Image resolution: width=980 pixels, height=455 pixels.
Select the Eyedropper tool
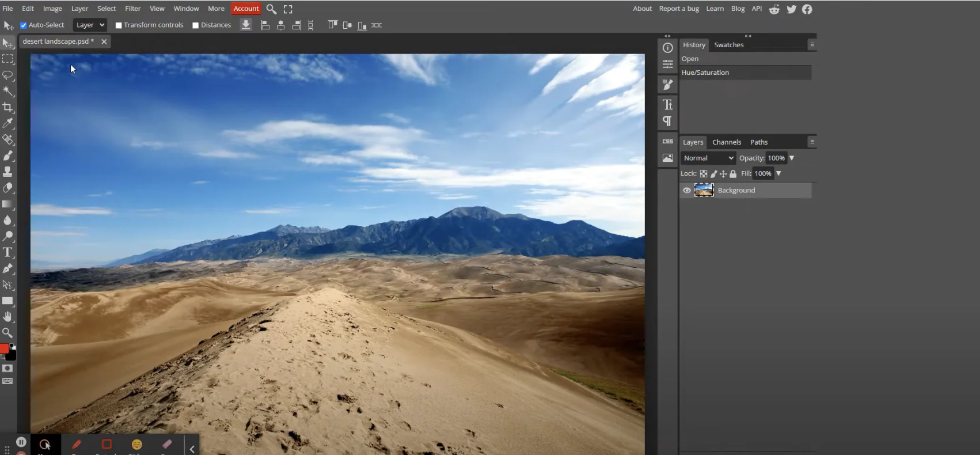[x=7, y=123]
